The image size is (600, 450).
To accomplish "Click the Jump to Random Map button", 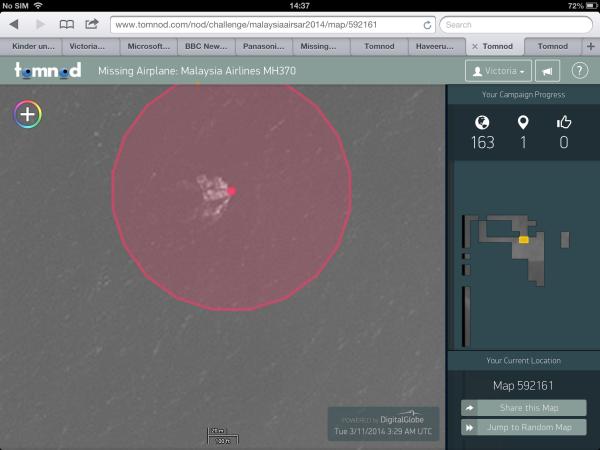I will tap(523, 427).
